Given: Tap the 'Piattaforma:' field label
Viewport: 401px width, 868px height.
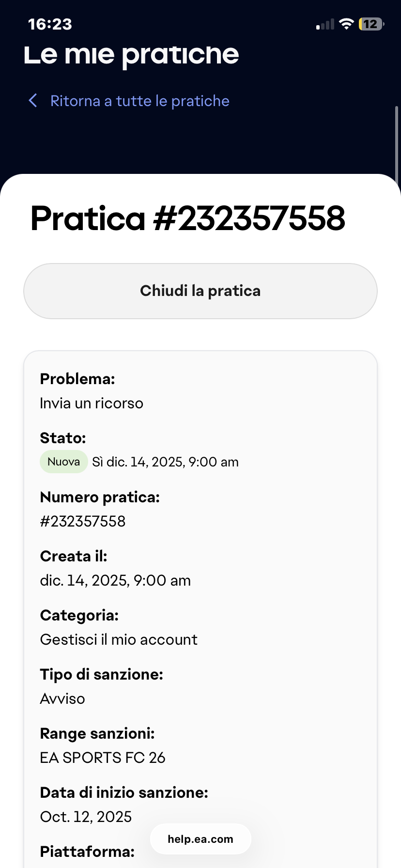Looking at the screenshot, I should coord(87,852).
